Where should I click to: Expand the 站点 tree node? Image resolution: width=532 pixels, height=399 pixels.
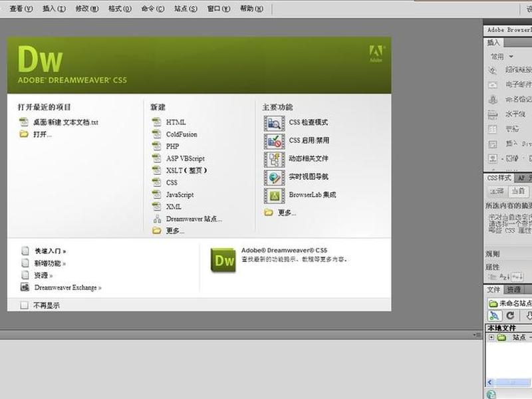[x=491, y=337]
